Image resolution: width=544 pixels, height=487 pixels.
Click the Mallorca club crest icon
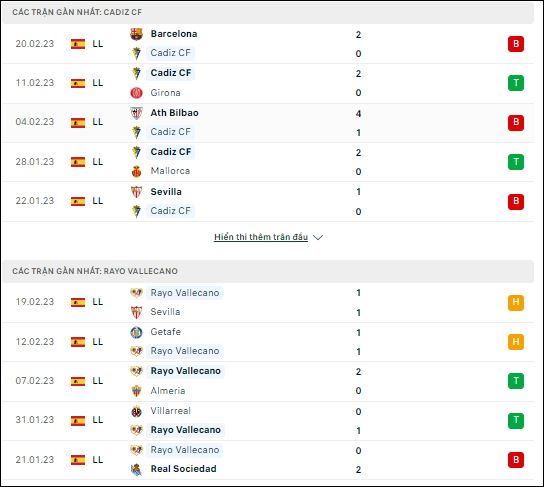[136, 171]
